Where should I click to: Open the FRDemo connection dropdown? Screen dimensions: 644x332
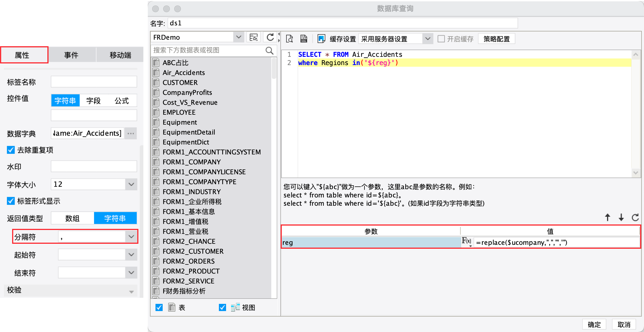pos(239,37)
